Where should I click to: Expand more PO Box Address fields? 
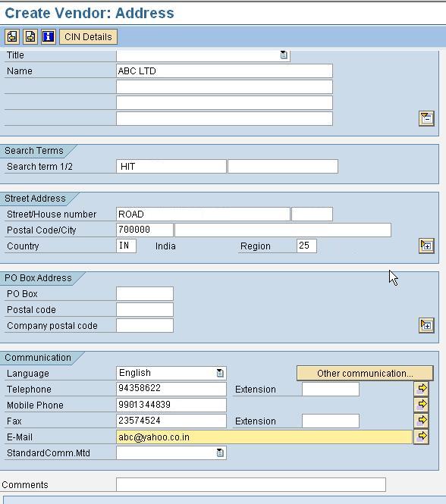click(426, 325)
